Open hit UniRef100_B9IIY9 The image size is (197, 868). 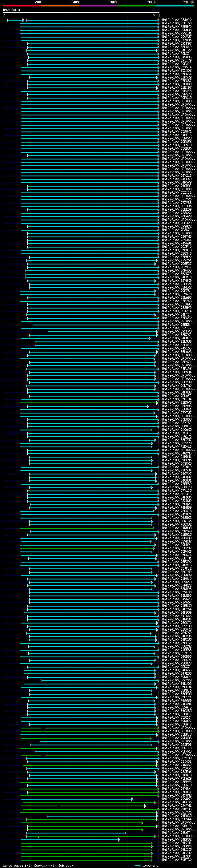(176, 61)
